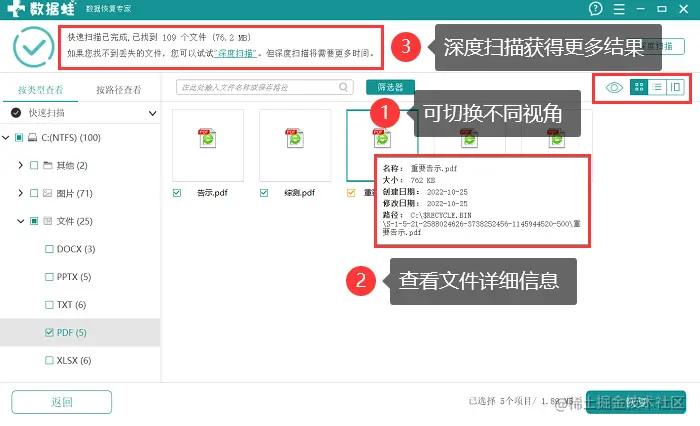The height and width of the screenshot is (426, 700).
Task: Click the C:(NTFS) drive icon
Action: [33, 138]
